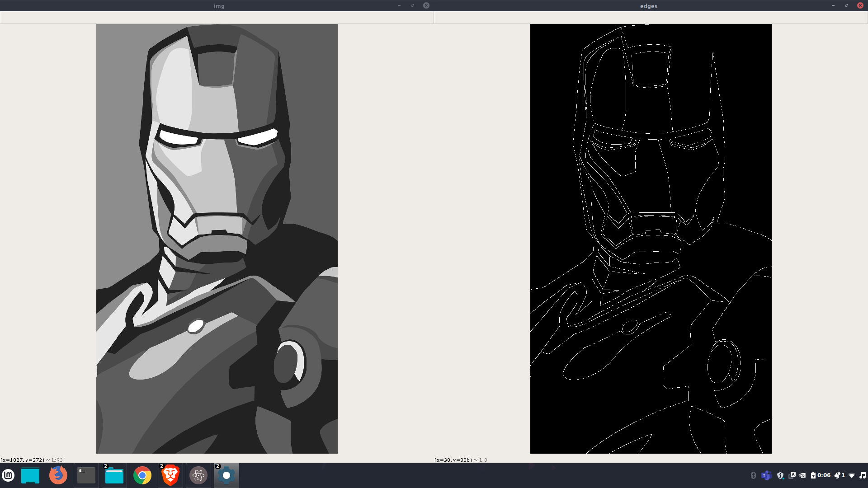Open the NVIDIA tray applet
This screenshot has width=868, height=488.
pos(802,475)
